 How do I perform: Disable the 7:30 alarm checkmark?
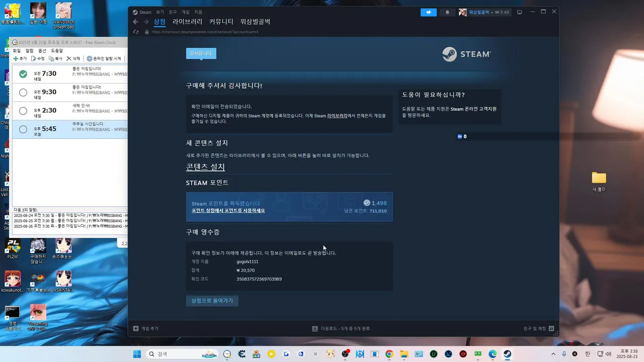pos(23,74)
